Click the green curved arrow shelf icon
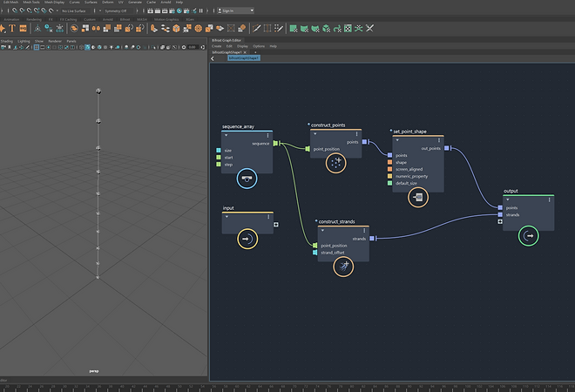 pos(337,28)
